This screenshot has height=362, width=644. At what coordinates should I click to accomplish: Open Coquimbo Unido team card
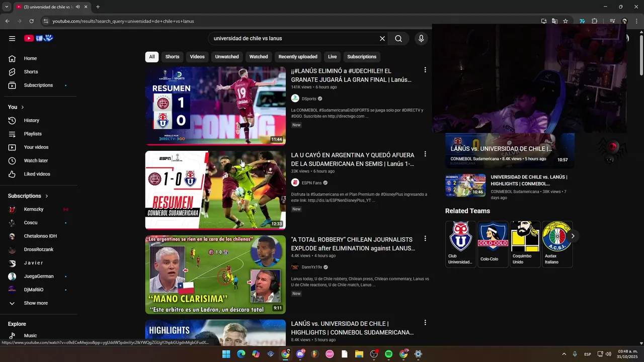(x=525, y=244)
